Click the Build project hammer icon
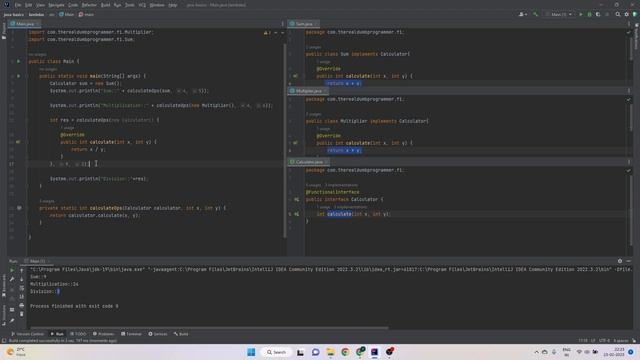The image size is (640, 360). pos(535,14)
